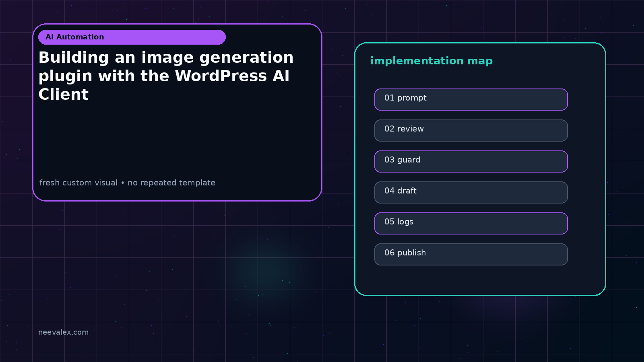Viewport: 644px width, 362px height.
Task: Click the fresh custom visual subtitle
Action: point(127,183)
